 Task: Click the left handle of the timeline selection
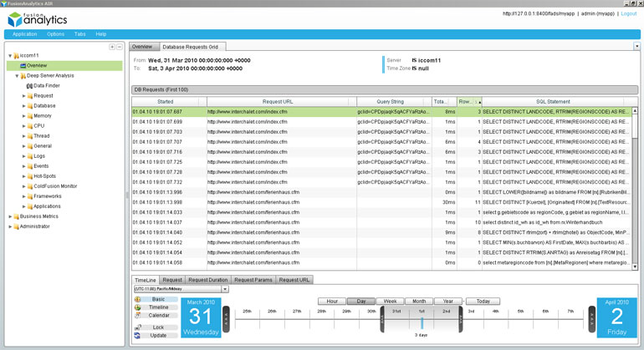[382, 319]
